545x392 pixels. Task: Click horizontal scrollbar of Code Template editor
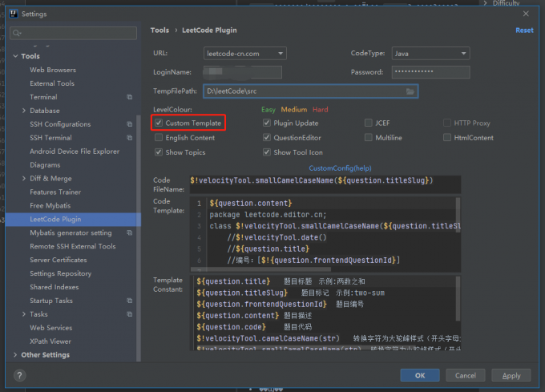click(260, 269)
